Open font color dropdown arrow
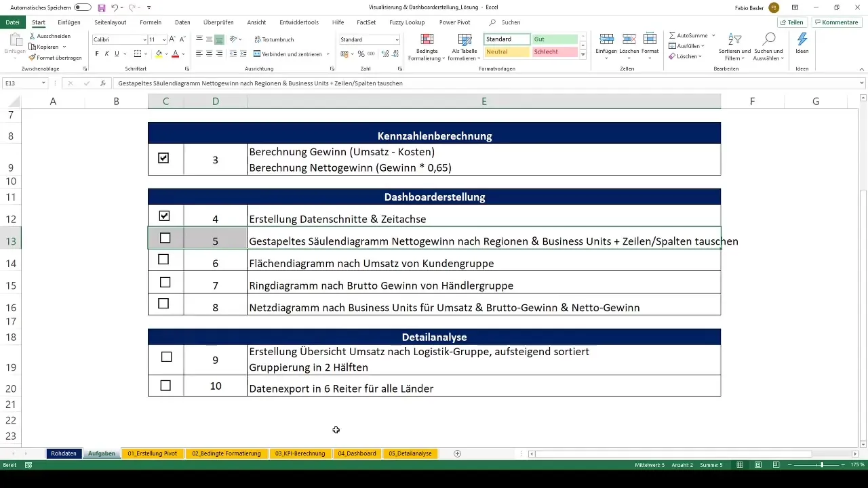This screenshot has height=488, width=868. click(184, 54)
